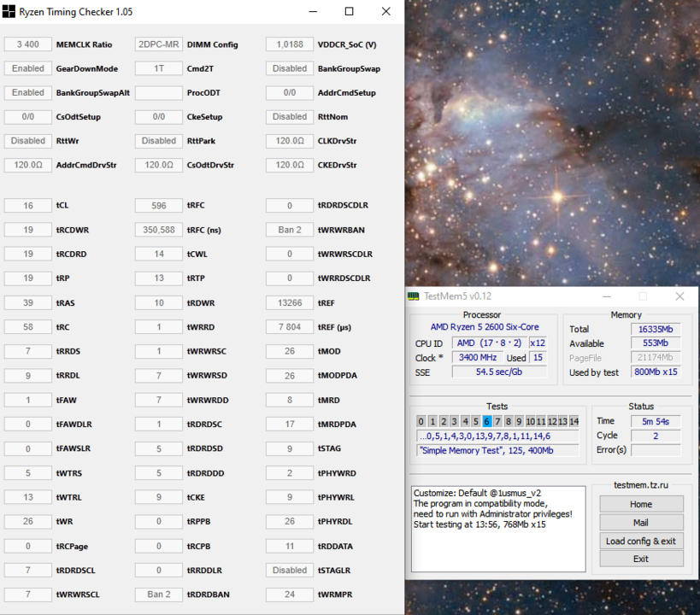
Task: Open the testmem Home page button
Action: coord(641,504)
